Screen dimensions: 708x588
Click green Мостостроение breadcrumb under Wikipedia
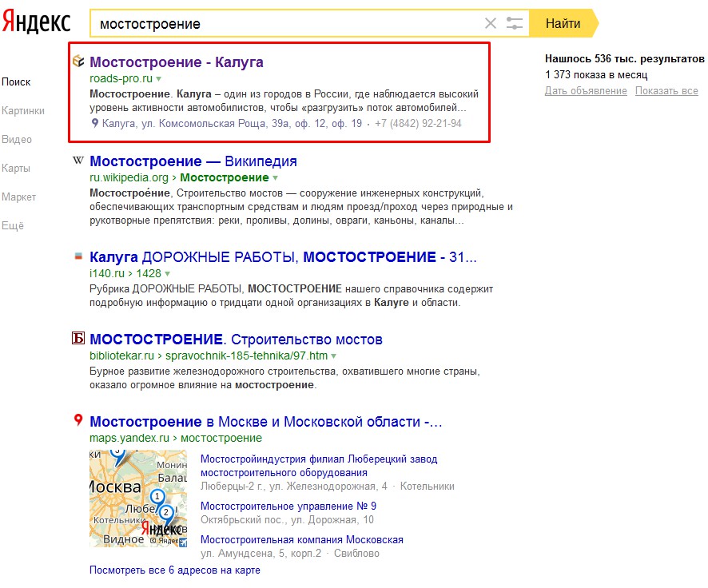(x=225, y=177)
